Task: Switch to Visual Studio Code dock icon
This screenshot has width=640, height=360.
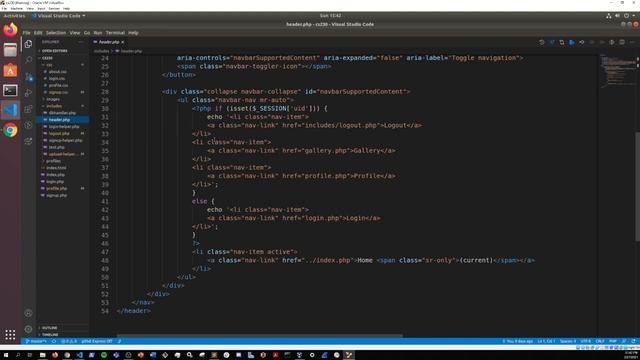Action: 10,110
